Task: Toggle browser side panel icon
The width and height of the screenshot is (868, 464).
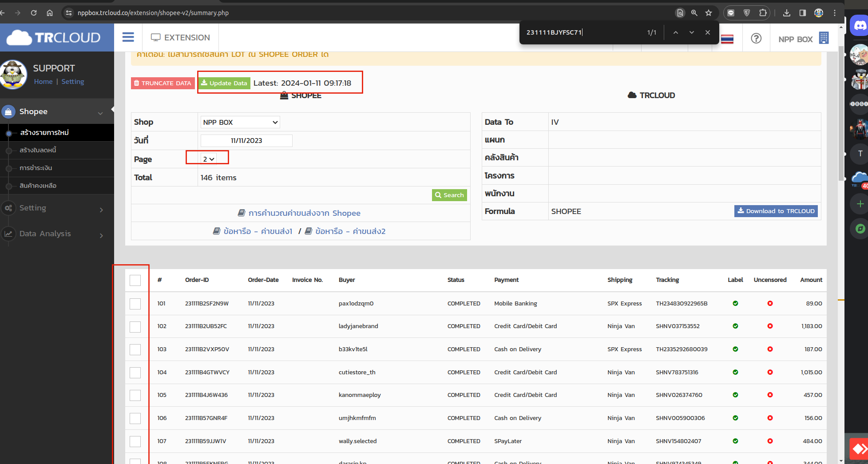Action: pyautogui.click(x=803, y=13)
